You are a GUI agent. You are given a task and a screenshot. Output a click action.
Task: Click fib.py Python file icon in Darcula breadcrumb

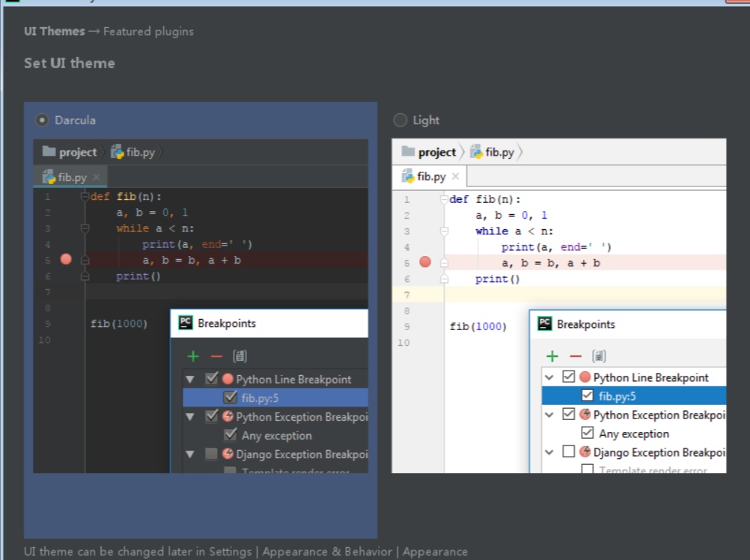point(118,152)
